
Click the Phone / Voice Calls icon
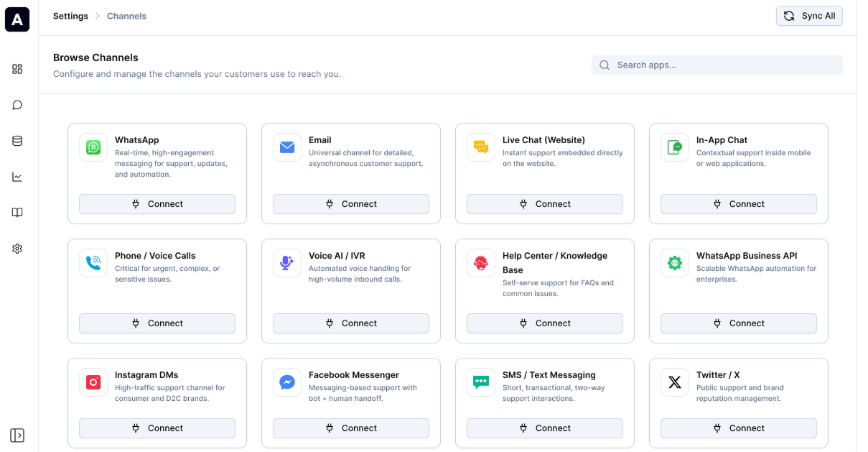click(x=93, y=263)
